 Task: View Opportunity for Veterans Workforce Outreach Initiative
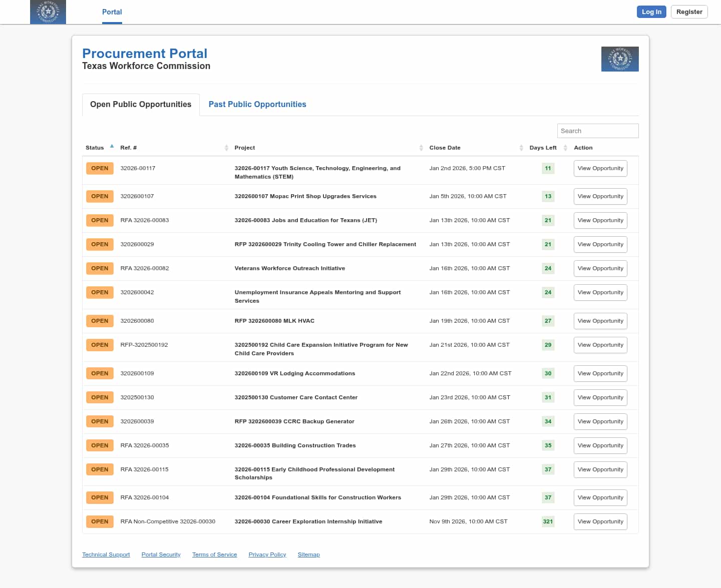click(x=600, y=269)
